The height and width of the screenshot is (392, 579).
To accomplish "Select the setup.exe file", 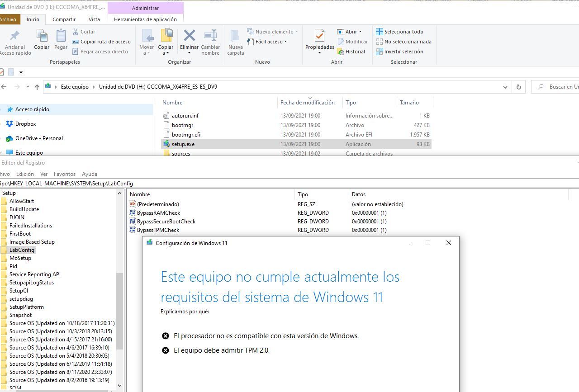I will (183, 144).
